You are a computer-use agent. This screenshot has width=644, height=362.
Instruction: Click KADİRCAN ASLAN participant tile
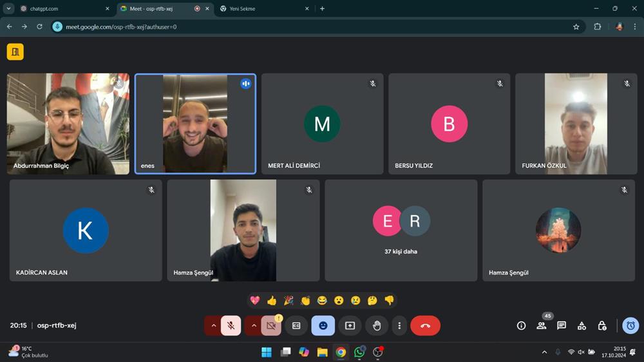[86, 230]
